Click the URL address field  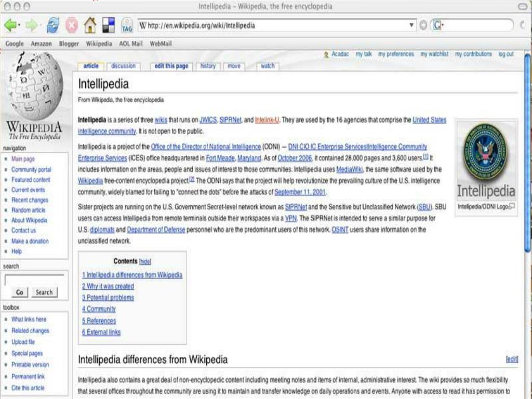(276, 25)
